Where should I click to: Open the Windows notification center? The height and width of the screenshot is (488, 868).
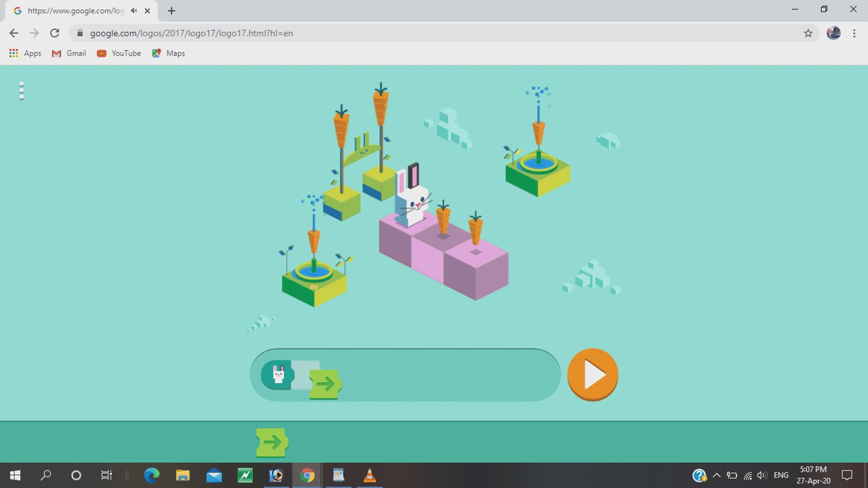coord(847,475)
